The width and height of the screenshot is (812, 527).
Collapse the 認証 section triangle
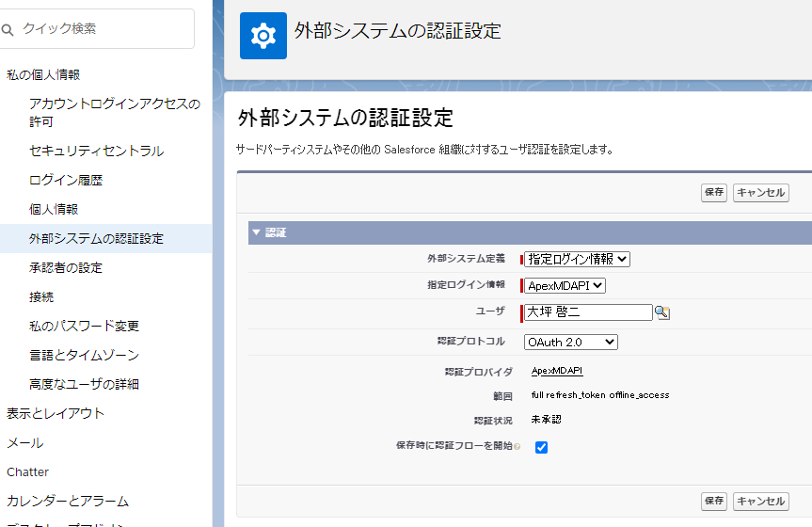coord(256,232)
